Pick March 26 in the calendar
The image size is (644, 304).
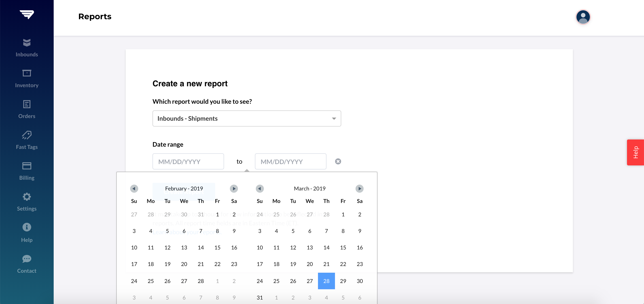pos(293,281)
